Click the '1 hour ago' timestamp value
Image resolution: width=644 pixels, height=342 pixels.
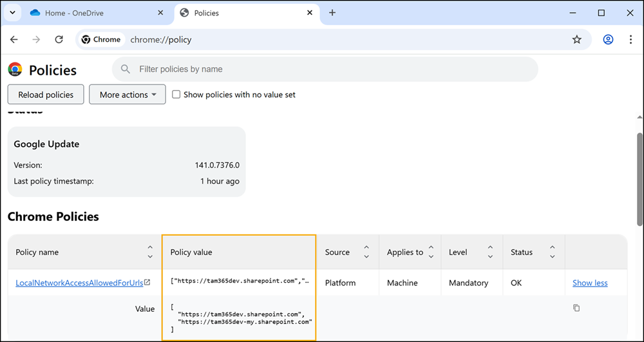pyautogui.click(x=220, y=181)
